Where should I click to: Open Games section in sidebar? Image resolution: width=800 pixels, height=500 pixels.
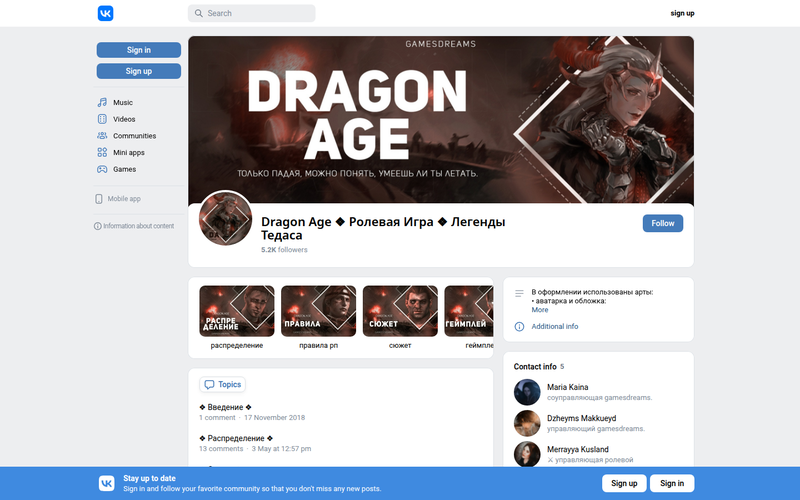pos(124,169)
